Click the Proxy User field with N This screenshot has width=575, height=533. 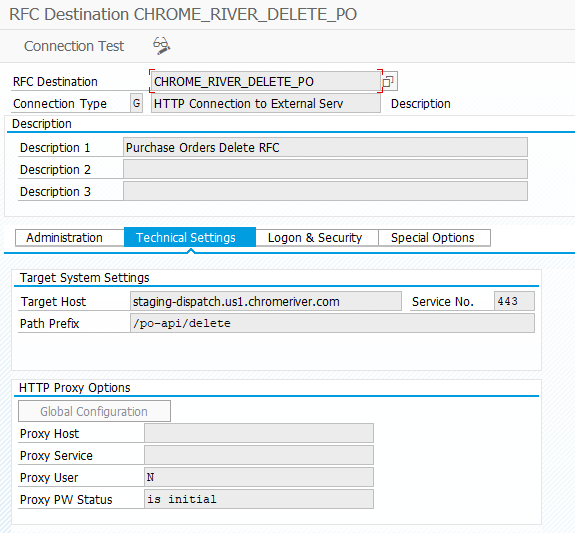point(259,478)
